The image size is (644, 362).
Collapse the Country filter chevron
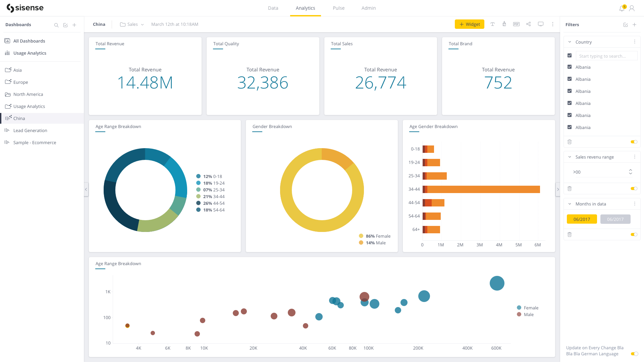(570, 42)
